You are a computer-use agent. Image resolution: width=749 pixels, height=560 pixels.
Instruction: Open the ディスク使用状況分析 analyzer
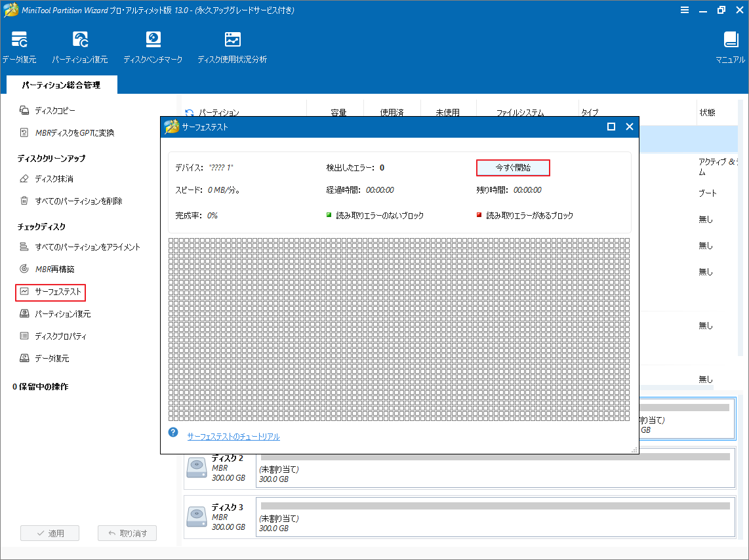[232, 45]
